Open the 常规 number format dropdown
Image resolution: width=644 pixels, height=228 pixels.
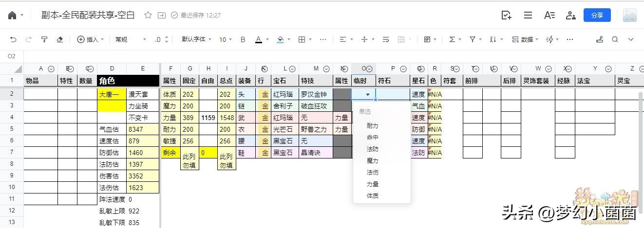(x=131, y=39)
